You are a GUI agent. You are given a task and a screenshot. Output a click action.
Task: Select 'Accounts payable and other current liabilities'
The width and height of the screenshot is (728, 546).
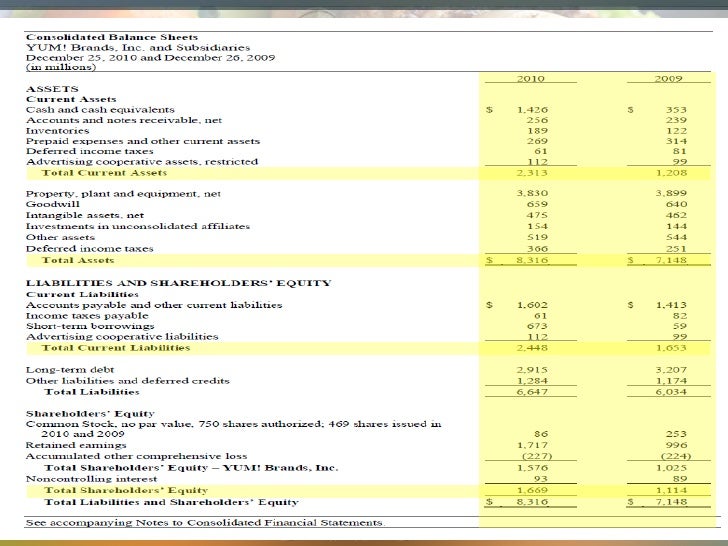point(154,305)
